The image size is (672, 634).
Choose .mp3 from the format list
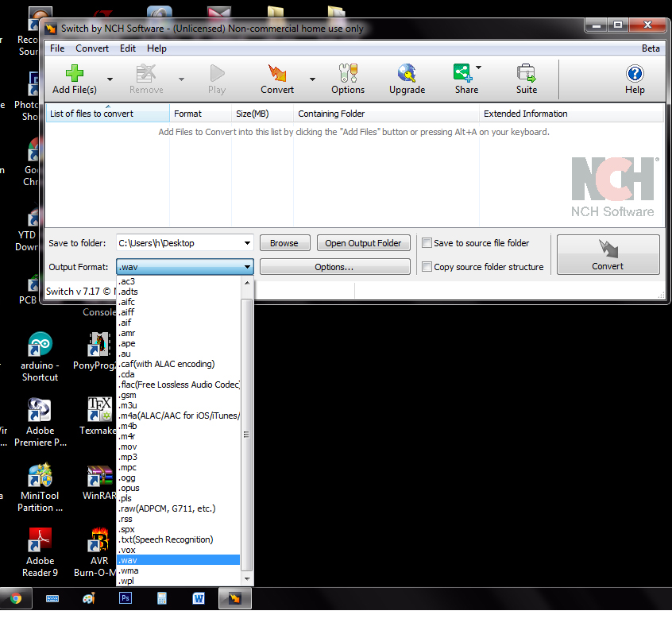(x=178, y=457)
